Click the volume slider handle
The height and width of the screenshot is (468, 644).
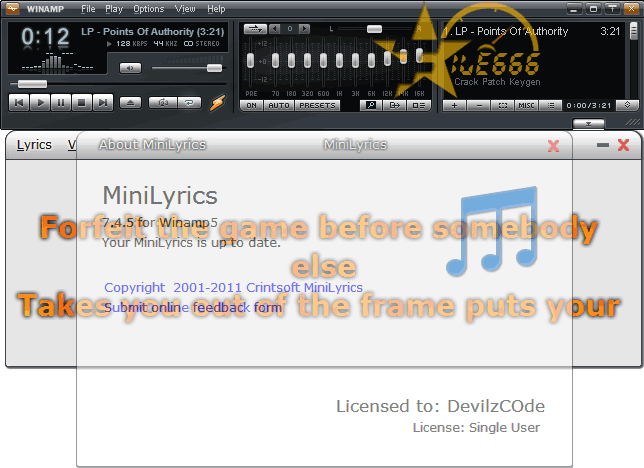tap(214, 68)
